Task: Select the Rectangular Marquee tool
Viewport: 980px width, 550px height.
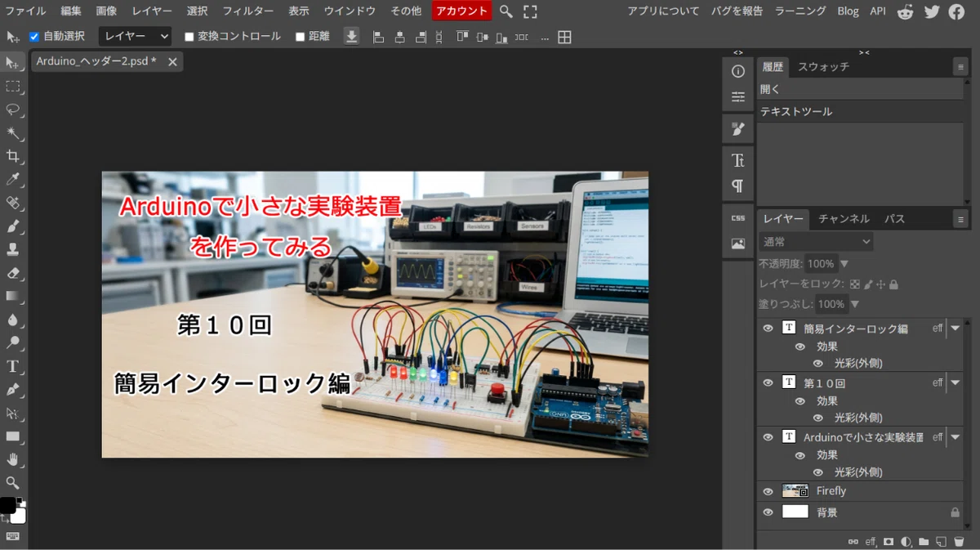Action: [13, 87]
